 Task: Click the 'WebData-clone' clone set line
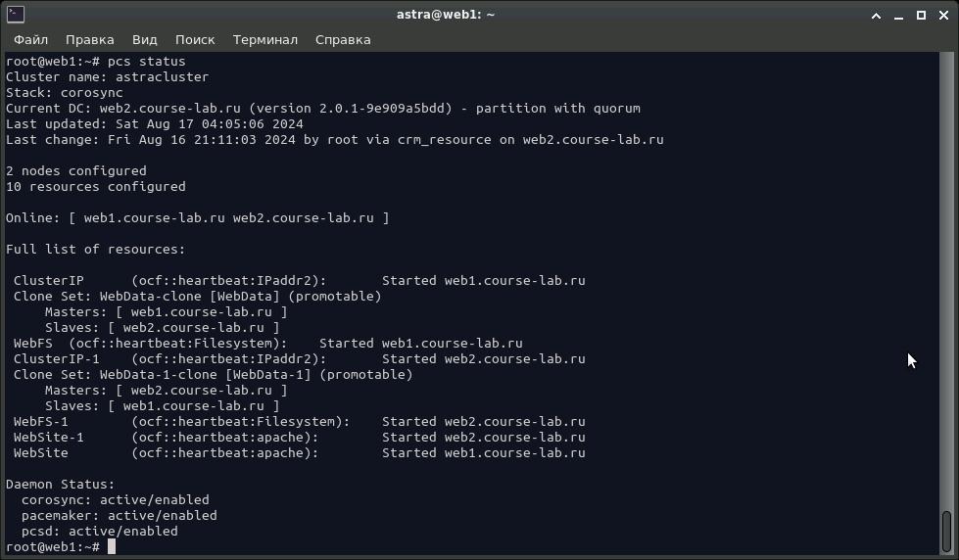tap(197, 296)
